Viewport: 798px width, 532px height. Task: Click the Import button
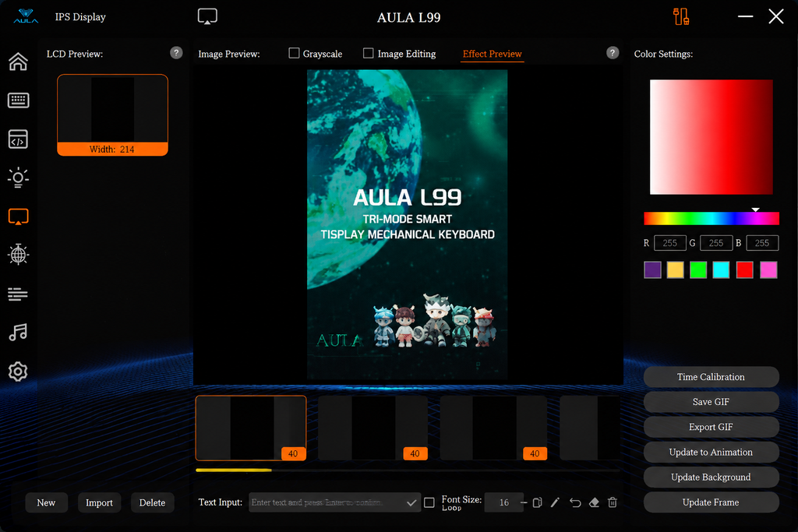click(x=99, y=502)
